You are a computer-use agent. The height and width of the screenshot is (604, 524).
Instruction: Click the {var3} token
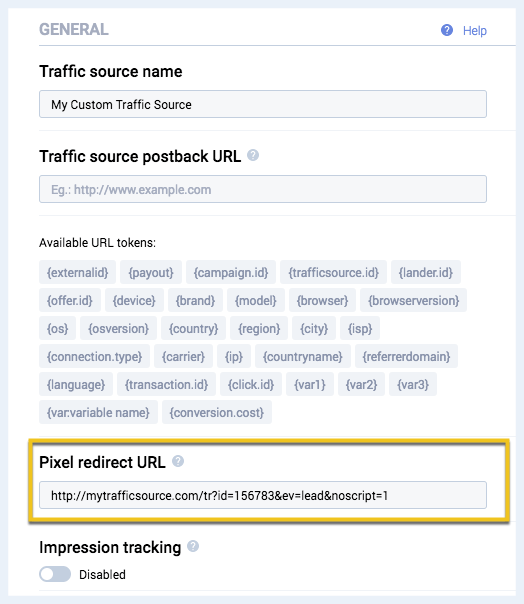pyautogui.click(x=413, y=384)
